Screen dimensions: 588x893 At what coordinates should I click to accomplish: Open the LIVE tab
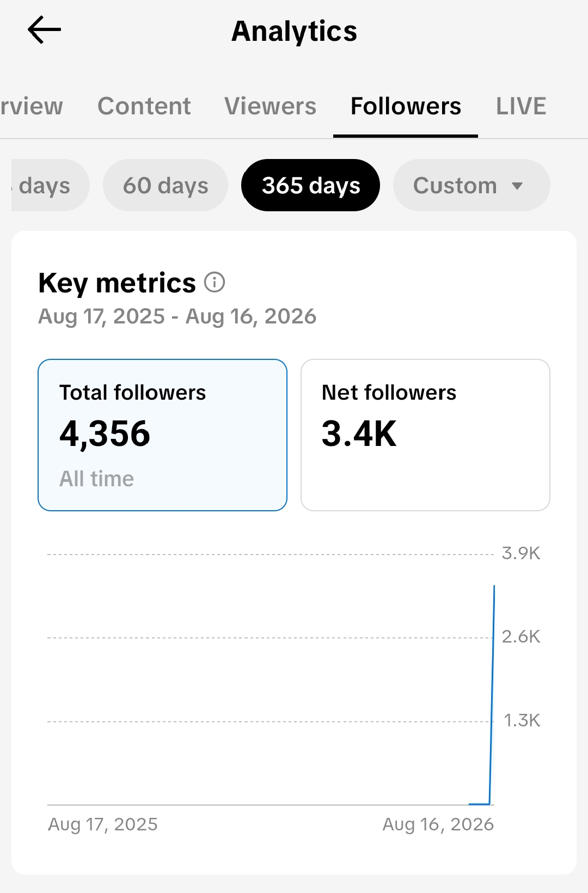(521, 106)
